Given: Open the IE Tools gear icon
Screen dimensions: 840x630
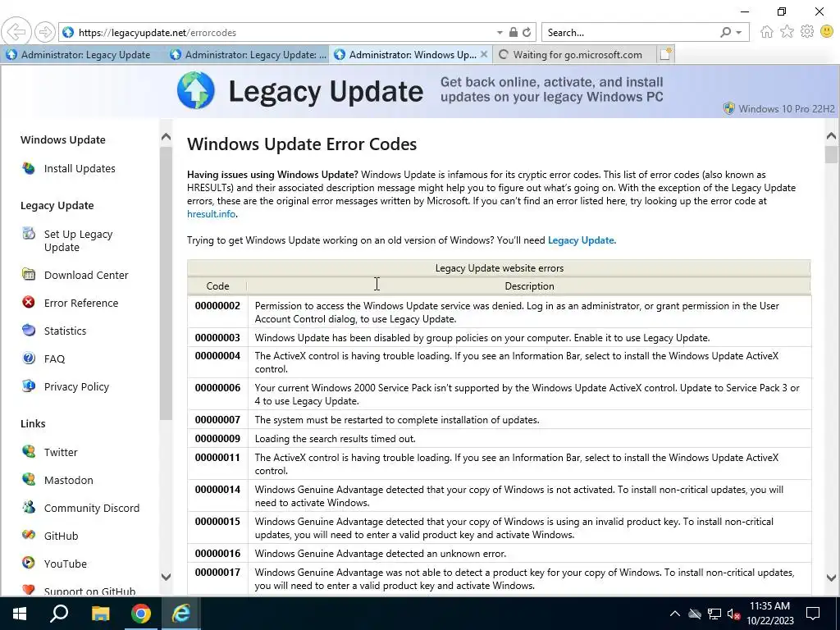Looking at the screenshot, I should [807, 32].
